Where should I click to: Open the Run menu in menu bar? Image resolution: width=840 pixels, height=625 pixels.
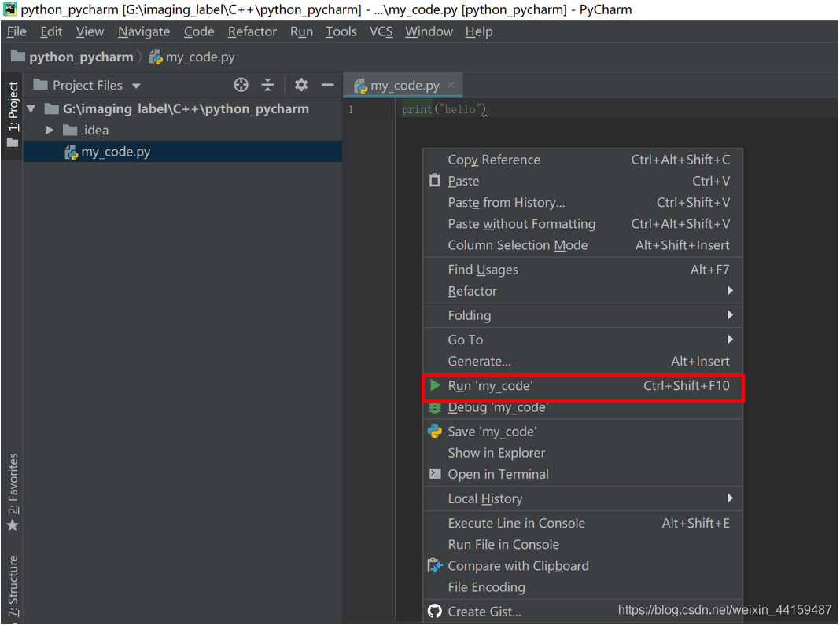tap(301, 31)
